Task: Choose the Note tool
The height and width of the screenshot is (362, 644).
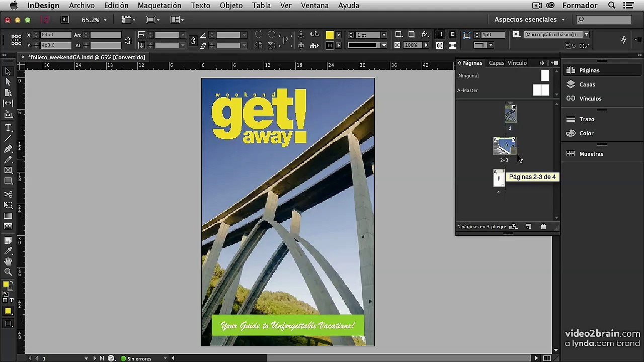Action: 8,240
